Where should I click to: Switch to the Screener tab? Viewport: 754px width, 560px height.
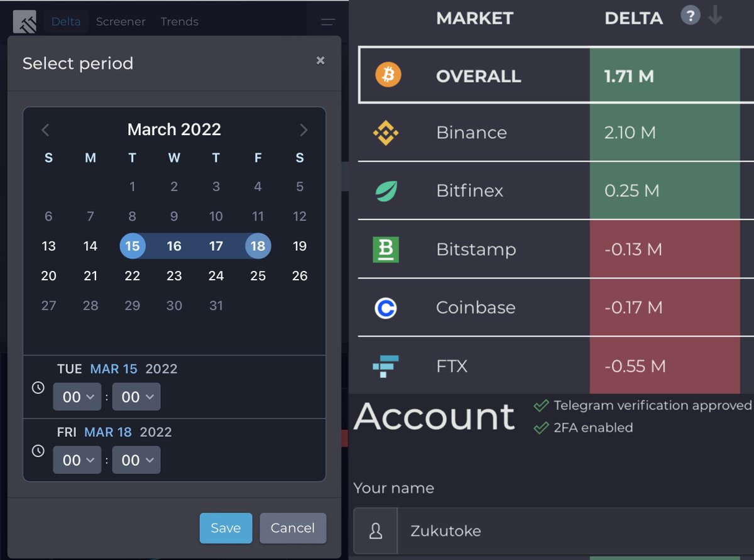tap(121, 21)
